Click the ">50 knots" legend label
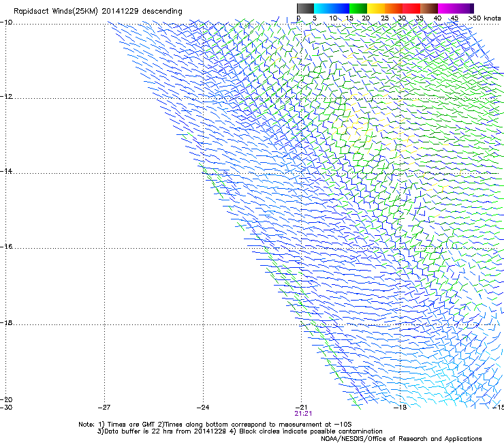The image size is (504, 443). coord(484,18)
